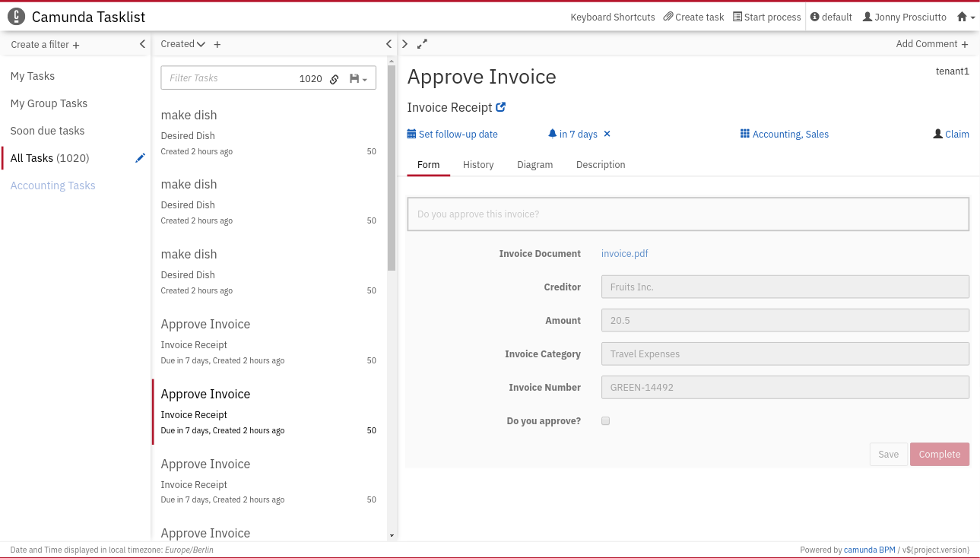Collapse the filters panel chevron
The width and height of the screenshot is (980, 558).
coord(142,44)
